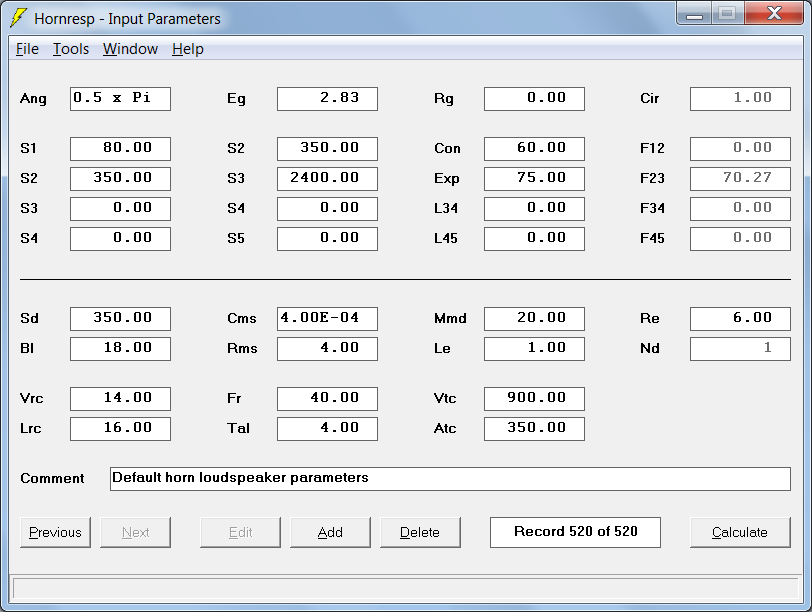Select the Exp field showing 75.00

[x=534, y=179]
